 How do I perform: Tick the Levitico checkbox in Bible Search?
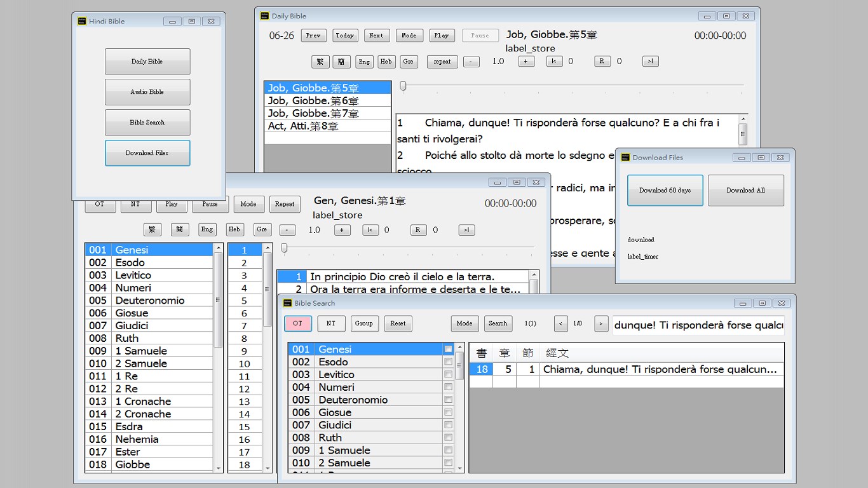tap(449, 375)
